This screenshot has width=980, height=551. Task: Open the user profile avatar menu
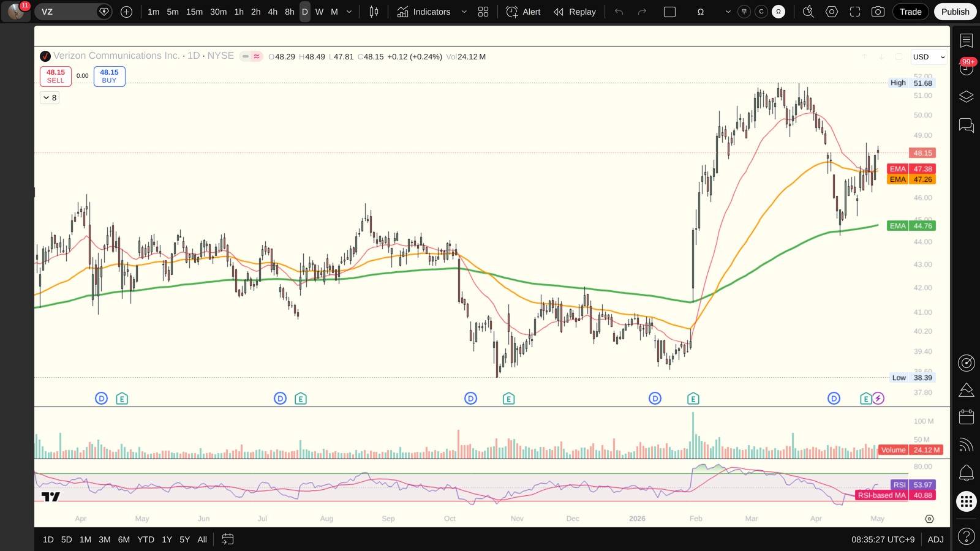pos(16,12)
